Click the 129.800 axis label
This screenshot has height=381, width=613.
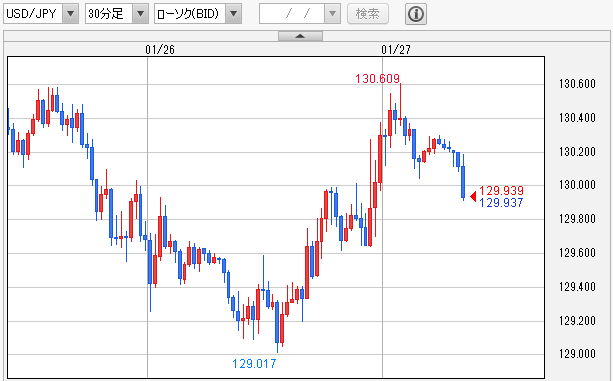(x=577, y=218)
